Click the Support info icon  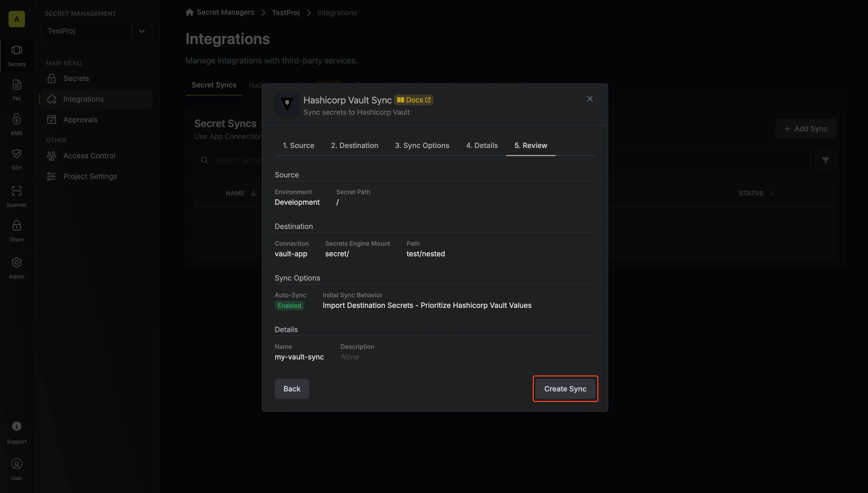(x=16, y=426)
